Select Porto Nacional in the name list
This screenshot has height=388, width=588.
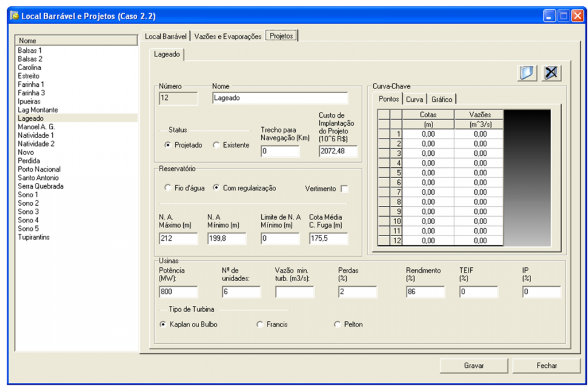pos(39,170)
